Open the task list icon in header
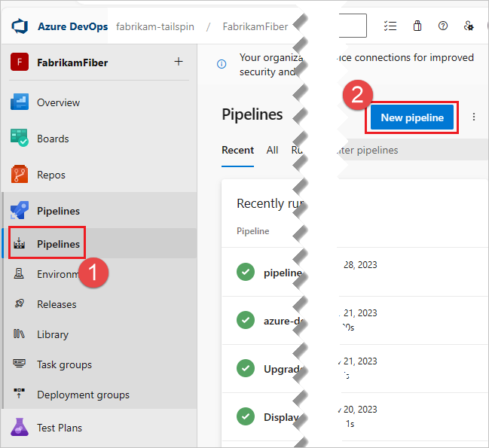489x448 pixels. click(390, 26)
